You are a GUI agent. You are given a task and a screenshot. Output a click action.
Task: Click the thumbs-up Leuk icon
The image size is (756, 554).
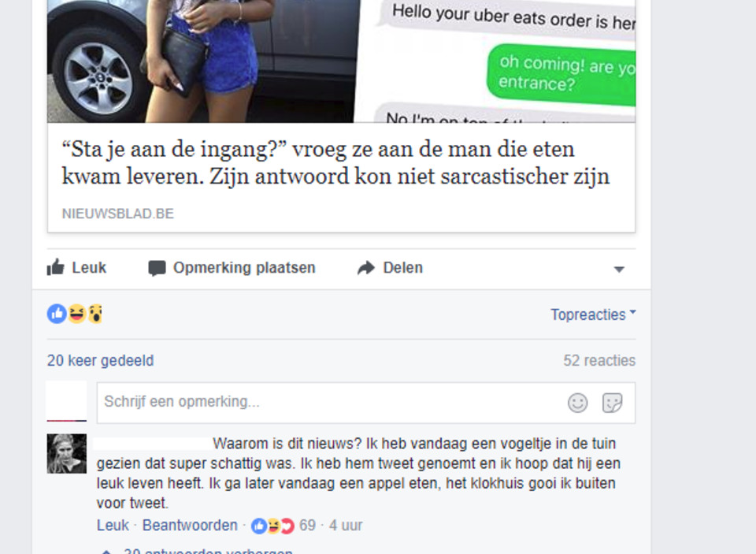(55, 267)
